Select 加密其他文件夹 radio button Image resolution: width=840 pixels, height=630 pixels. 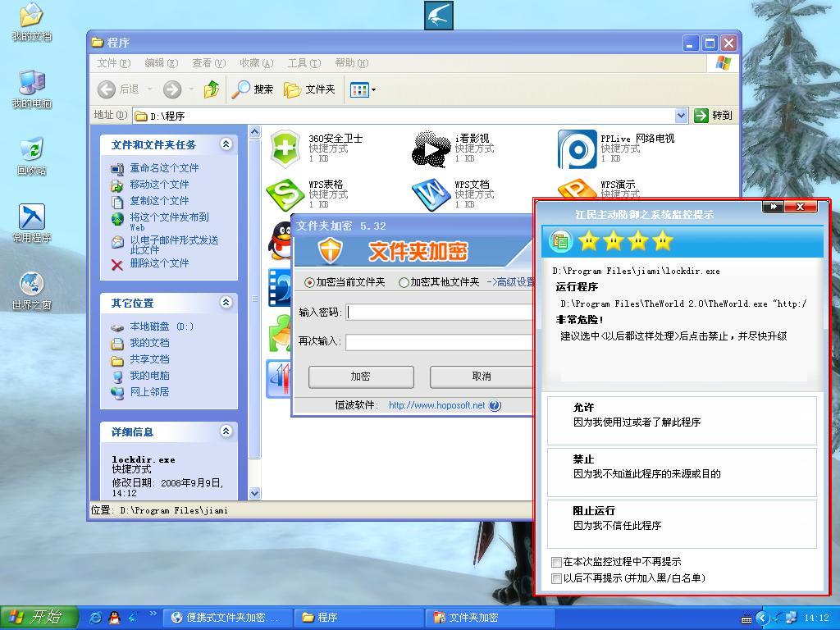point(404,282)
